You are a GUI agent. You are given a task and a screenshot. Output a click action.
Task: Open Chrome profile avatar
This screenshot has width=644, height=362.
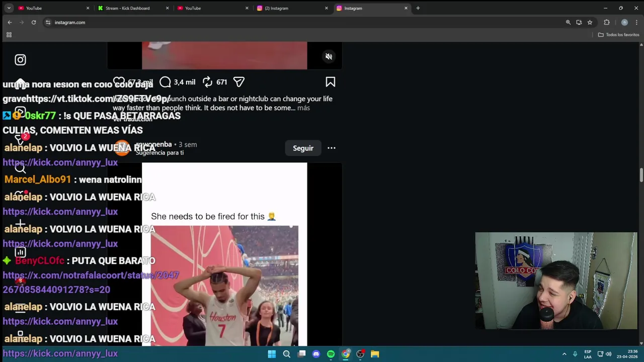pyautogui.click(x=624, y=22)
